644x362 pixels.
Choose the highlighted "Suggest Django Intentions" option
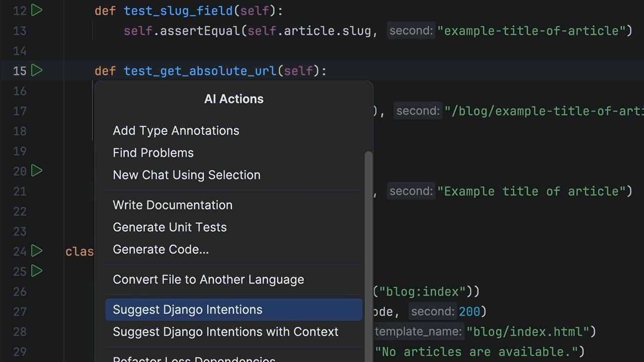(187, 310)
